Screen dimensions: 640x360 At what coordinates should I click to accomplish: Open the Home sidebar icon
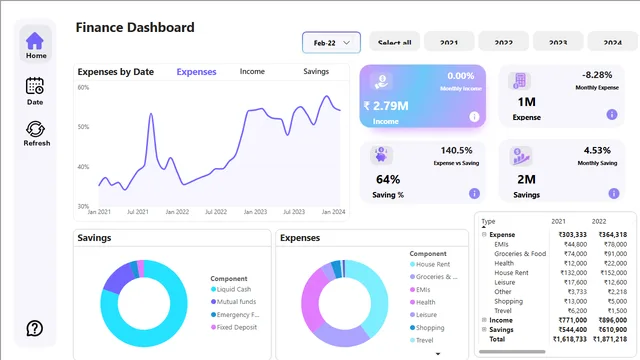pyautogui.click(x=35, y=44)
